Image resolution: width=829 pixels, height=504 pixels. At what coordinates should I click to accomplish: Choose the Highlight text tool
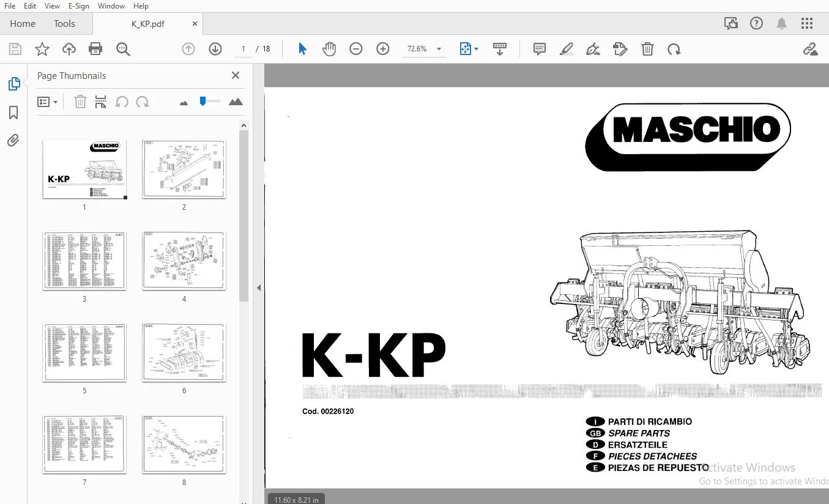(x=567, y=49)
